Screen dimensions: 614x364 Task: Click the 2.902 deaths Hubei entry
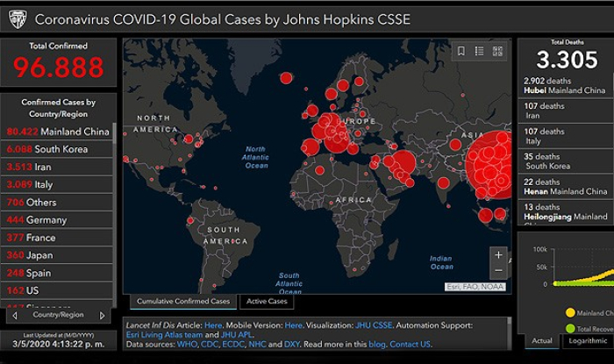pyautogui.click(x=566, y=86)
